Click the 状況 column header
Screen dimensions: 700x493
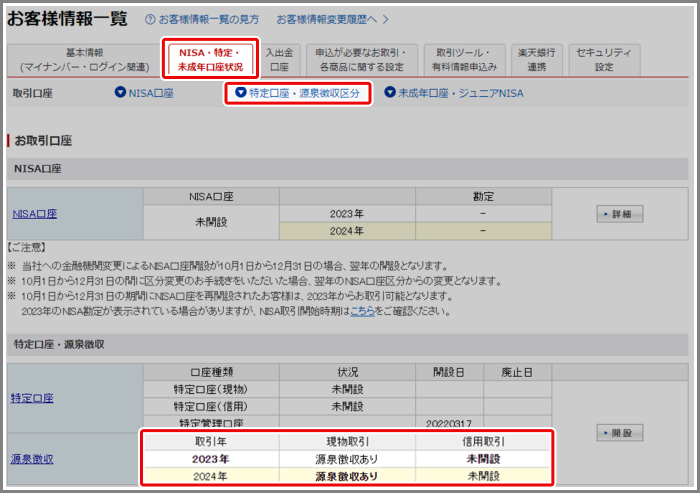347,372
